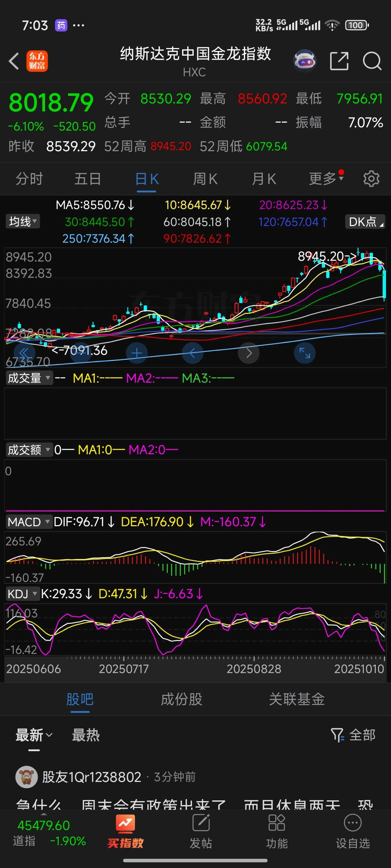Tap the battery indicator

click(x=357, y=25)
